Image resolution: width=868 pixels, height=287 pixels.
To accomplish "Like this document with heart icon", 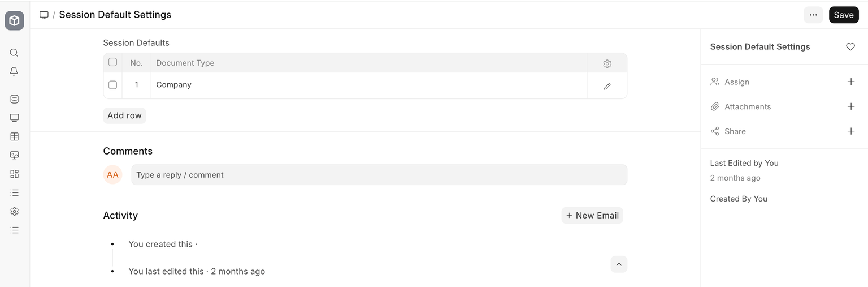I will 850,47.
